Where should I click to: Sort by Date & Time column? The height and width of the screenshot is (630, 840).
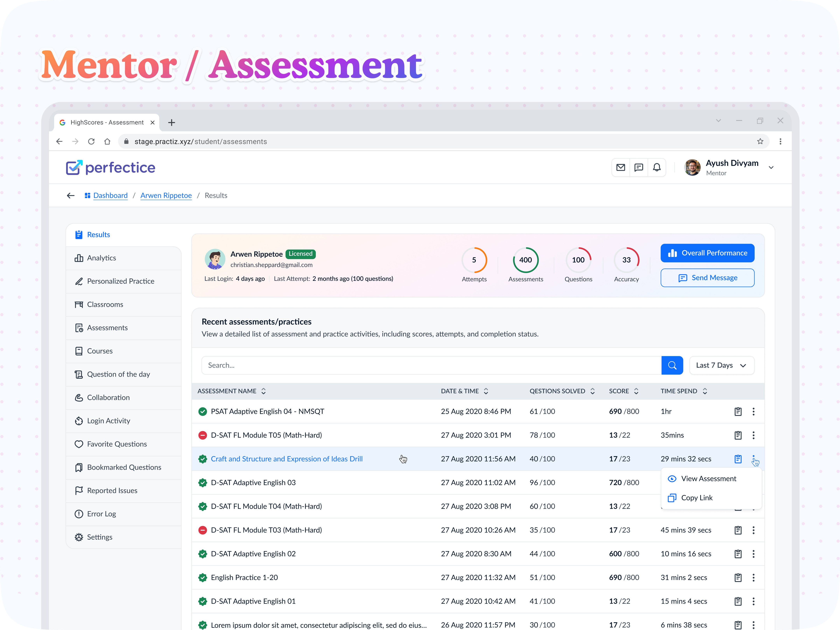tap(486, 391)
